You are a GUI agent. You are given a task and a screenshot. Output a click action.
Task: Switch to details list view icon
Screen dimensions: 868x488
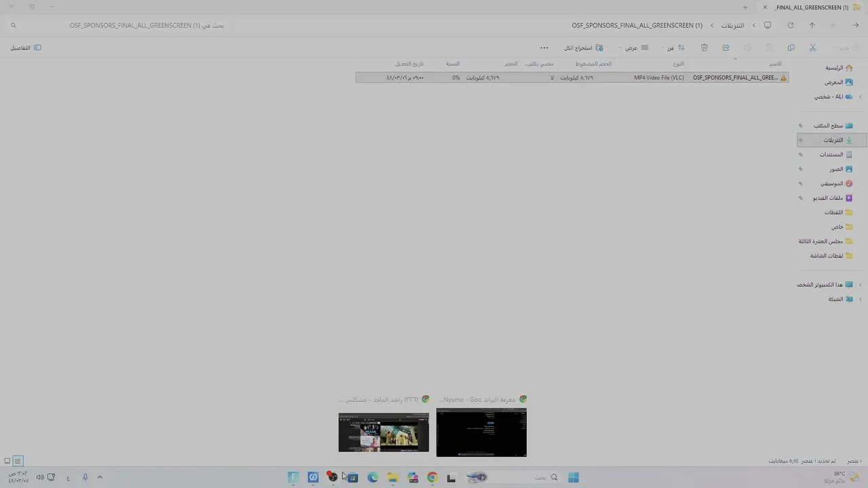(x=18, y=461)
